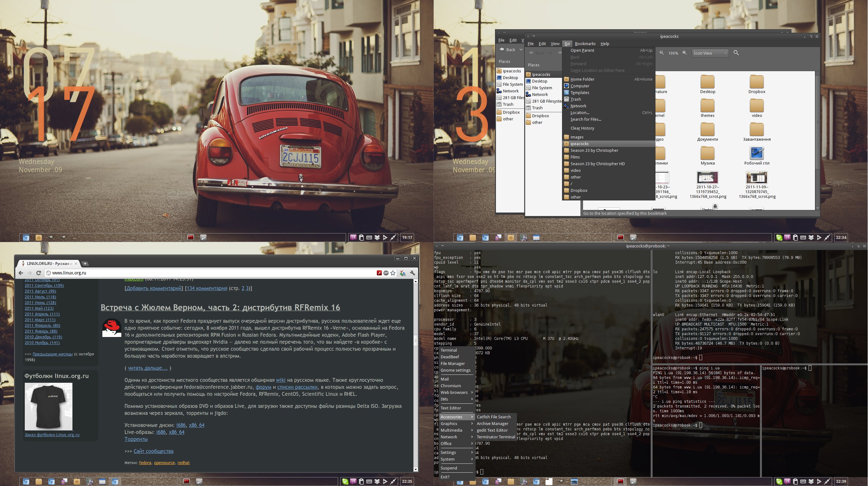868x486 pixels.
Task: Launch Catfish File Search
Action: 495,417
